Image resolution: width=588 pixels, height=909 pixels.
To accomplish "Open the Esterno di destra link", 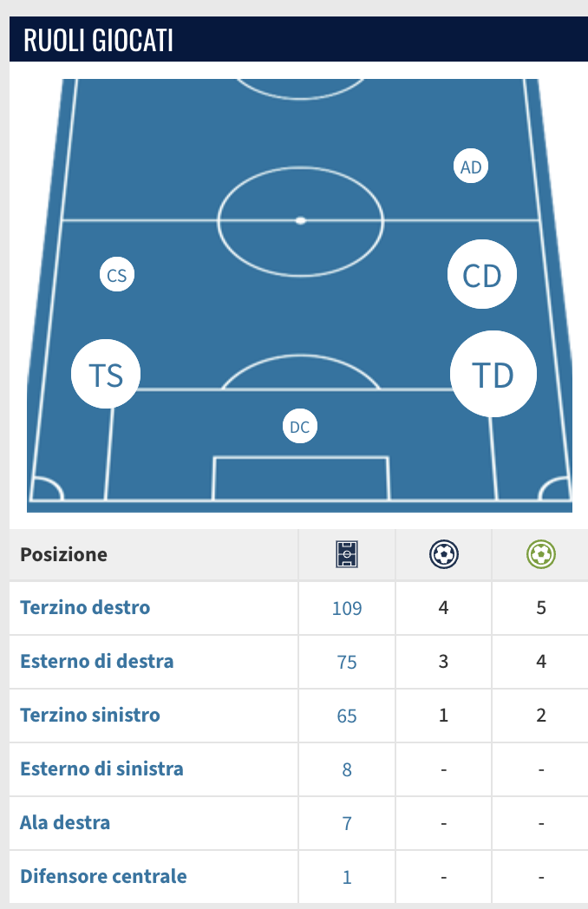I will [97, 662].
